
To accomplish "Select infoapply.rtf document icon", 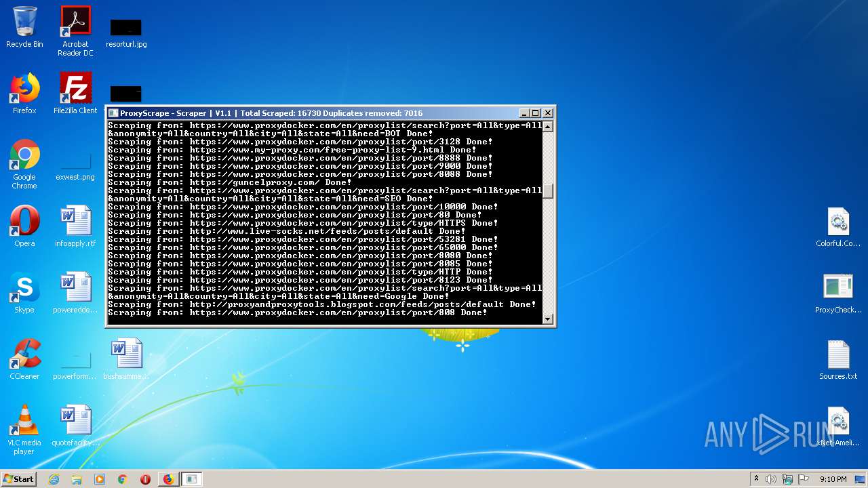I will [x=75, y=226].
